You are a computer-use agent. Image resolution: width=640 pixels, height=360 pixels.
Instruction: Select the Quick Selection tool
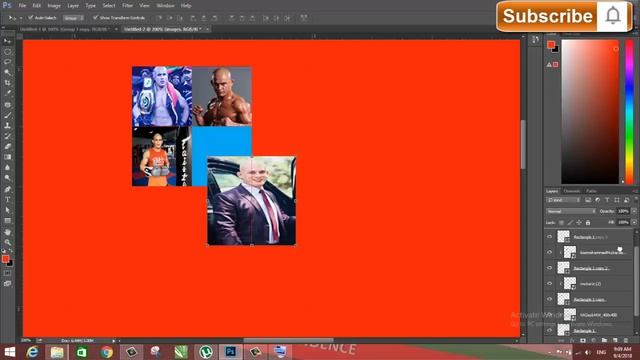7,72
